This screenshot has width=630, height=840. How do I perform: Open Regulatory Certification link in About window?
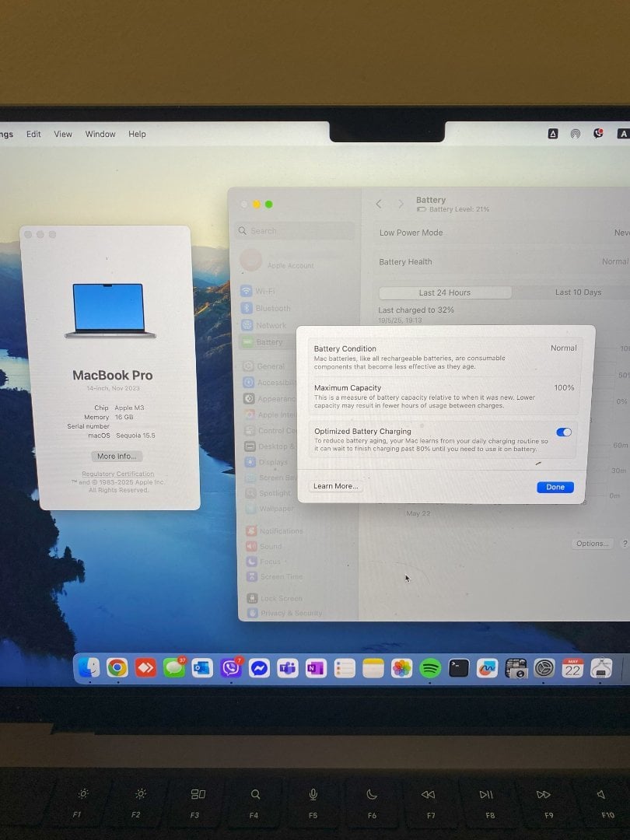(x=118, y=474)
